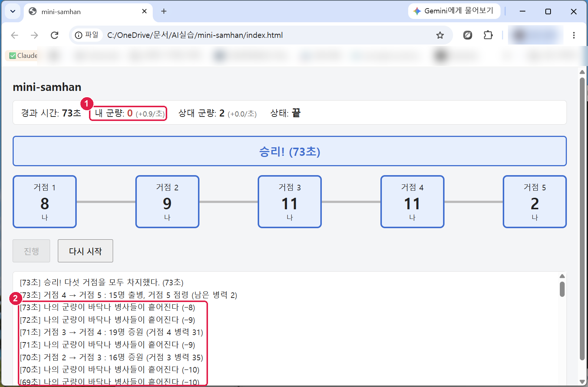Click log line 거점 3 → 거점 4 : 19명 증원
The height and width of the screenshot is (387, 588).
click(x=111, y=332)
